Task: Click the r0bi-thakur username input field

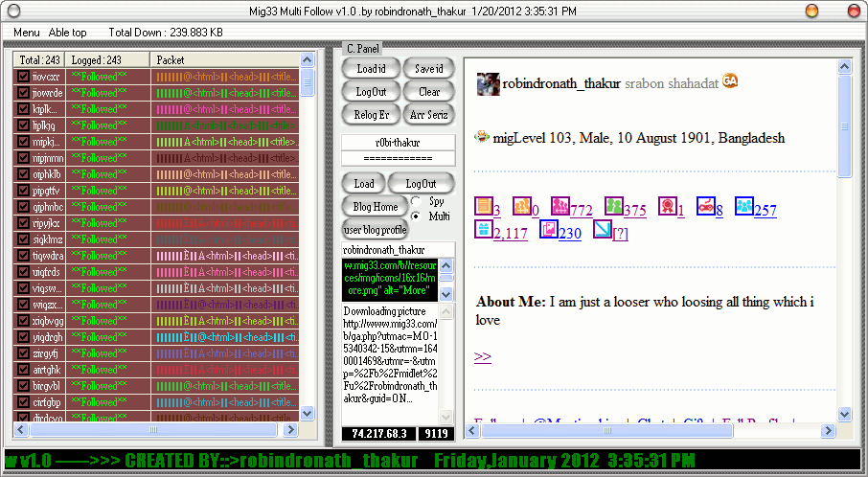Action: (398, 142)
